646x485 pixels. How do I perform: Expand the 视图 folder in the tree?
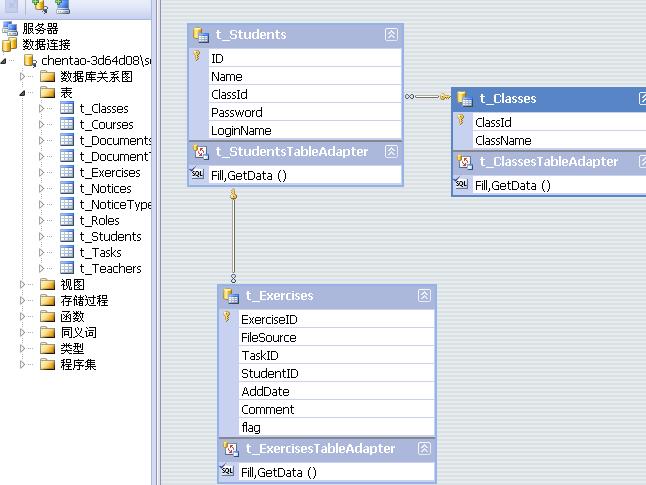coord(23,285)
